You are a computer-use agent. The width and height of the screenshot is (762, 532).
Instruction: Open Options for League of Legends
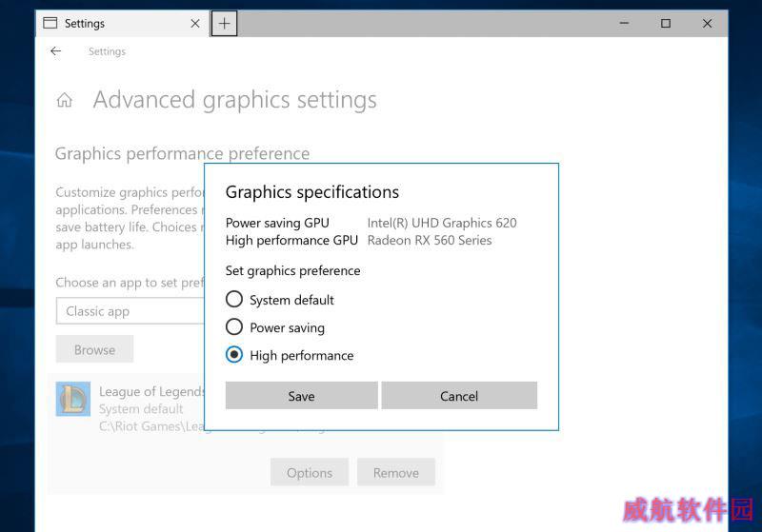[x=310, y=472]
